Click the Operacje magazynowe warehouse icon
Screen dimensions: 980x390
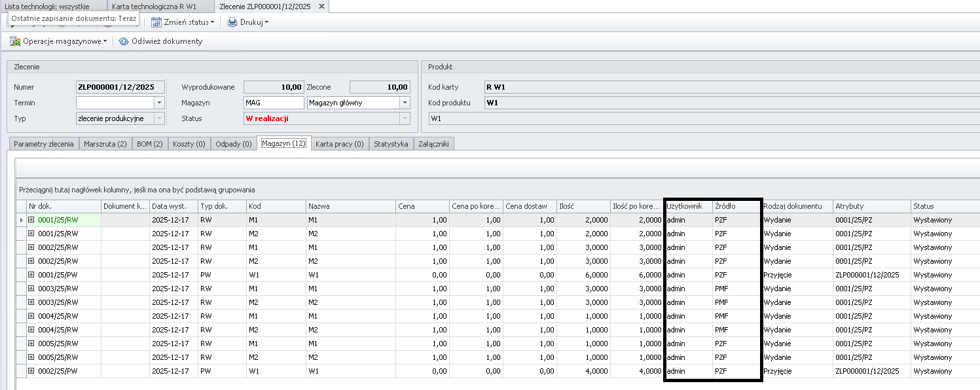tap(15, 41)
